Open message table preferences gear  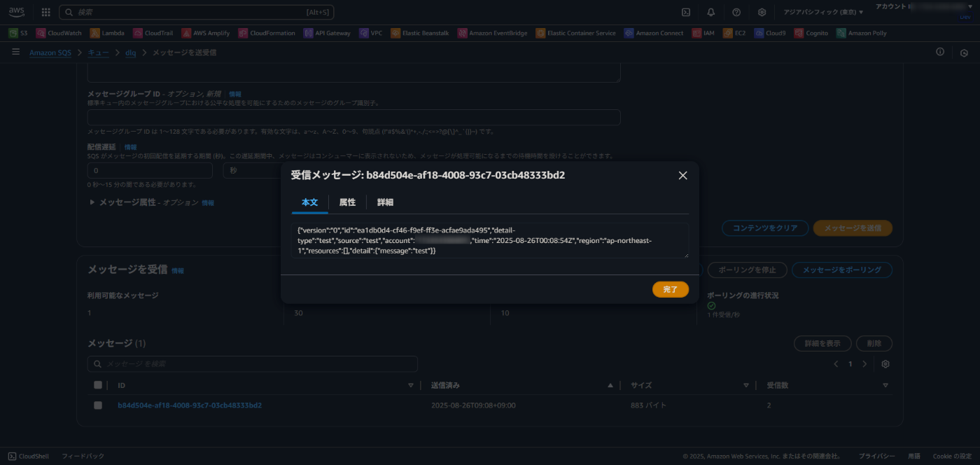coord(885,364)
